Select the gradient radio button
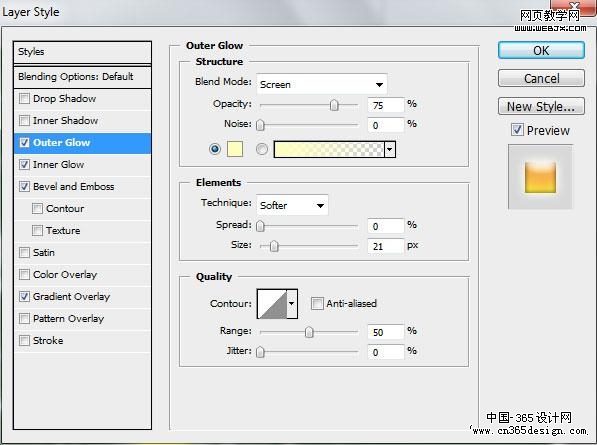 pyautogui.click(x=262, y=149)
